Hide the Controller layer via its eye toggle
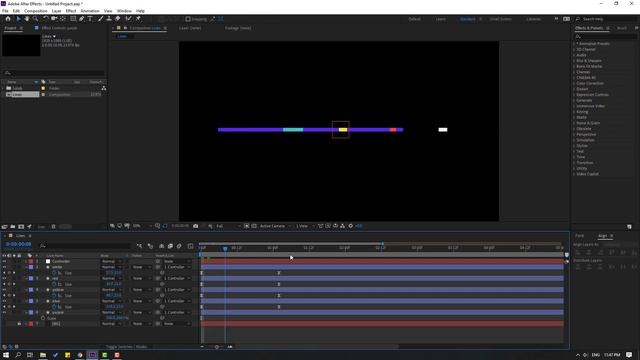The height and width of the screenshot is (360, 640). (x=4, y=261)
